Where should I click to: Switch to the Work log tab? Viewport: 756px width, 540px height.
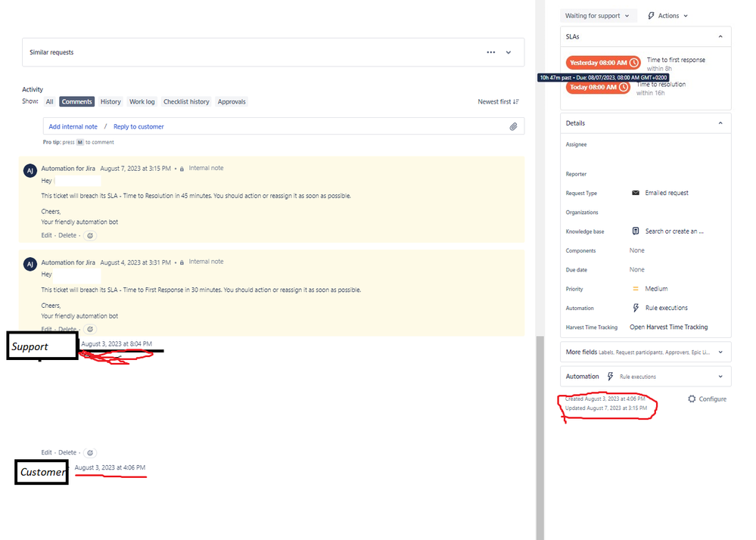tap(142, 101)
